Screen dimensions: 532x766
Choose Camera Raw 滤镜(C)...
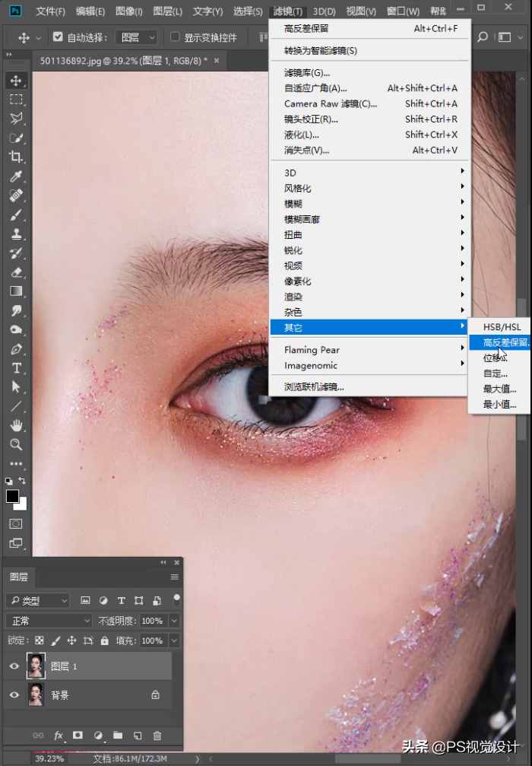(369, 103)
